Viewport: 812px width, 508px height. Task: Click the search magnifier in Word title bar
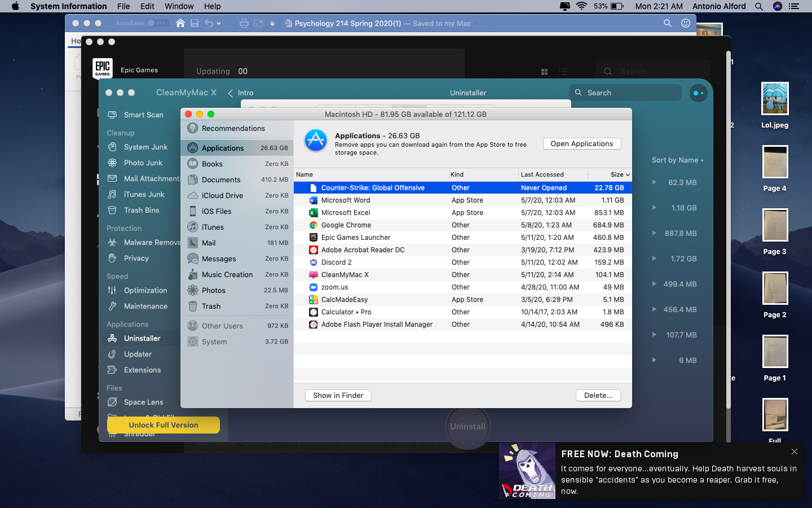coord(668,23)
